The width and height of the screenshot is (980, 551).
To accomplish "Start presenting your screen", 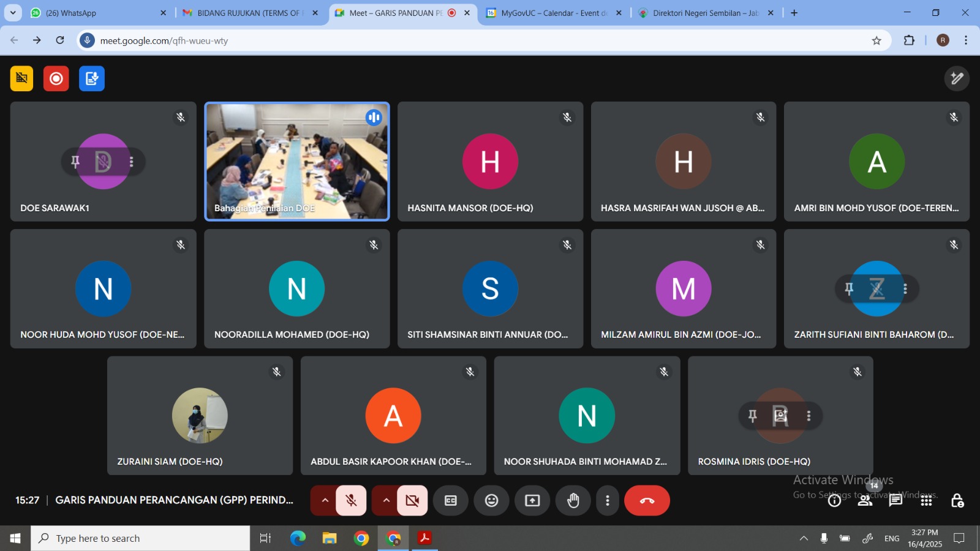I will click(532, 501).
